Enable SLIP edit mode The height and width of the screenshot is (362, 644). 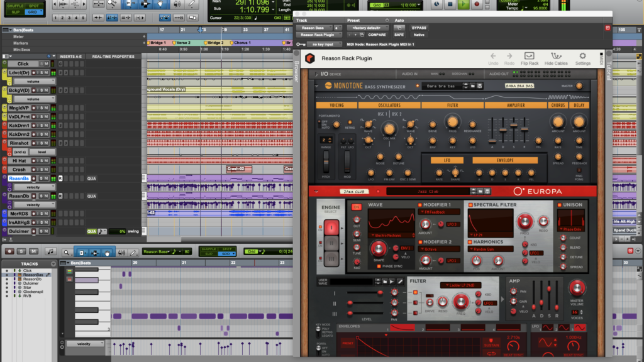(15, 12)
